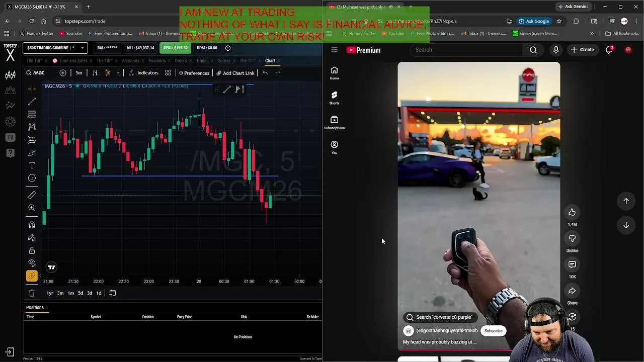This screenshot has width=644, height=362.
Task: Switch to the Orders tab
Action: point(181,61)
